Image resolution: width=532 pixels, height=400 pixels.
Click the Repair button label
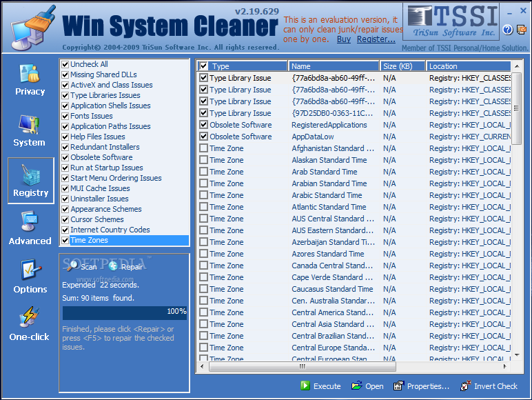click(132, 267)
